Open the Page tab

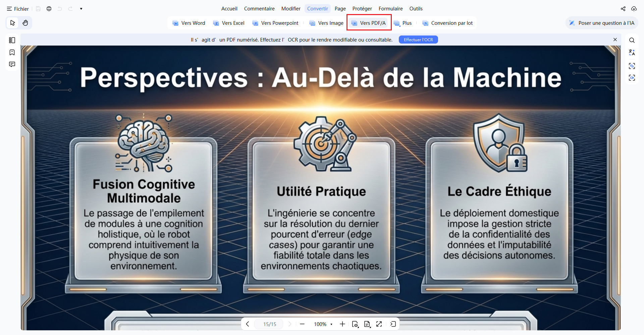click(x=340, y=9)
